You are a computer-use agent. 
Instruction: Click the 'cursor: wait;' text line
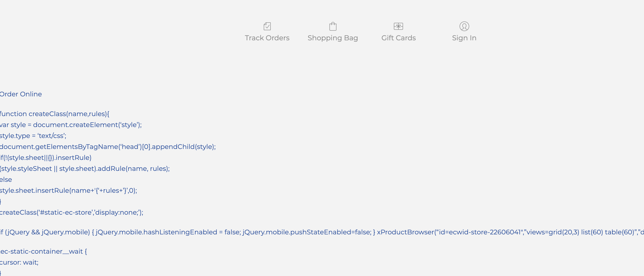pos(19,262)
